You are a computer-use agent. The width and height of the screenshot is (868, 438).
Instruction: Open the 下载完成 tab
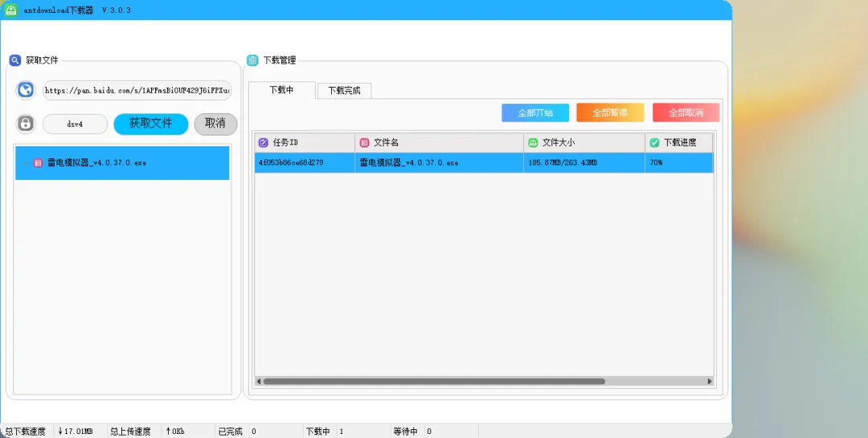pyautogui.click(x=344, y=91)
